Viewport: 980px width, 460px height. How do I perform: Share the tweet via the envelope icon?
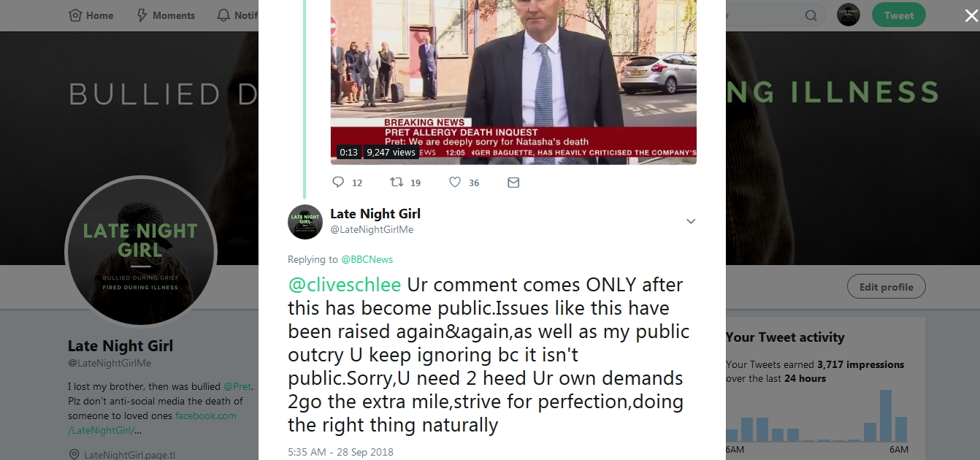tap(513, 182)
